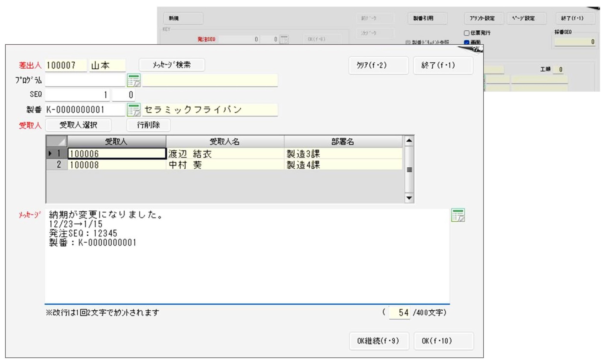The width and height of the screenshot is (605, 364).
Task: Click character count field showing 54
Action: click(399, 313)
